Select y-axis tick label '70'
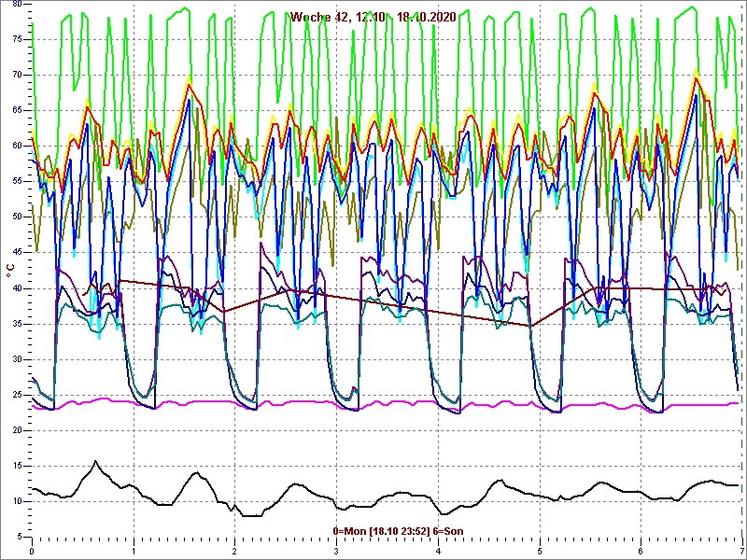747x560 pixels. click(17, 75)
